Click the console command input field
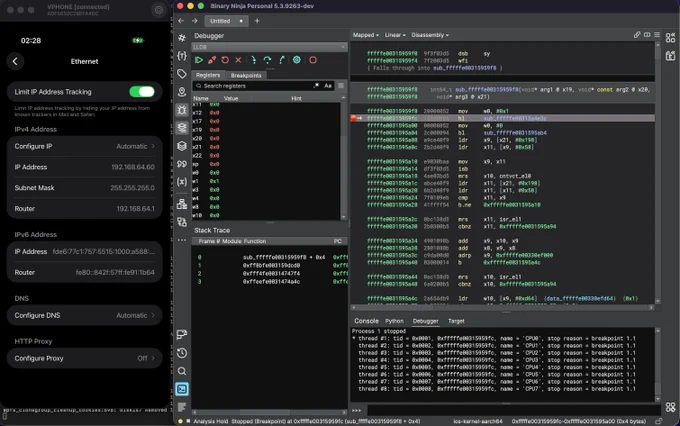This screenshot has height=426, width=680. click(514, 410)
